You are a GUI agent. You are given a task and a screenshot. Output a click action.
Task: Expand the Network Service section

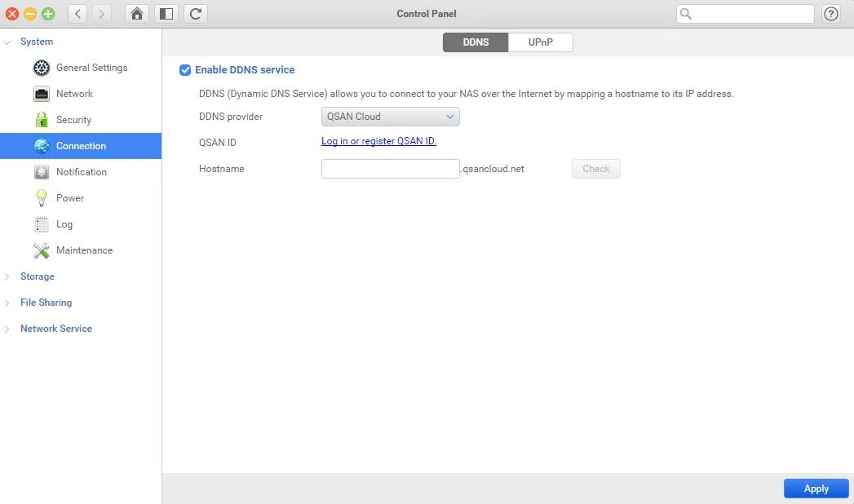[7, 329]
